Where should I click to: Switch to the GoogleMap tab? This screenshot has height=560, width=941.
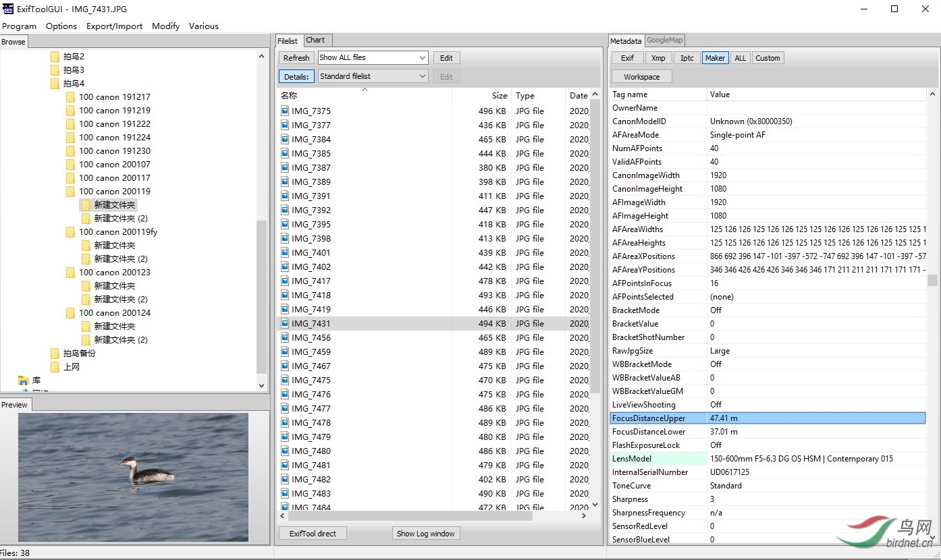[666, 40]
